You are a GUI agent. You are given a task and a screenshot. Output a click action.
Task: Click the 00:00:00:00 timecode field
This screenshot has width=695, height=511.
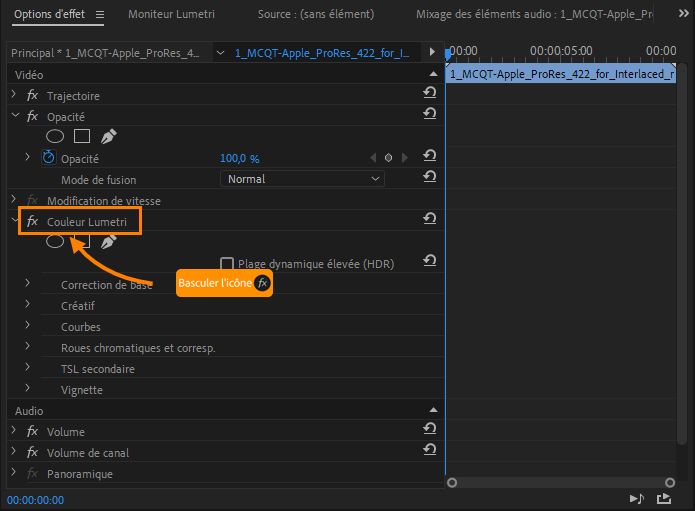(35, 500)
